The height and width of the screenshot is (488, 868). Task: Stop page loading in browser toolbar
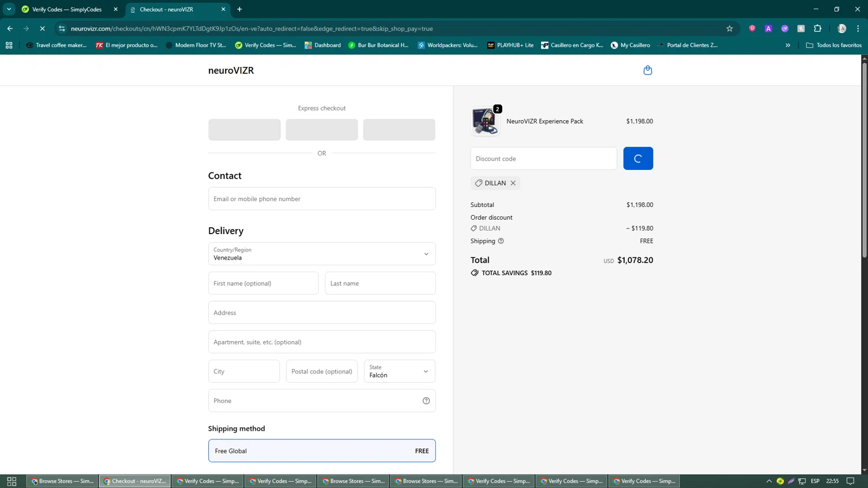pyautogui.click(x=42, y=28)
